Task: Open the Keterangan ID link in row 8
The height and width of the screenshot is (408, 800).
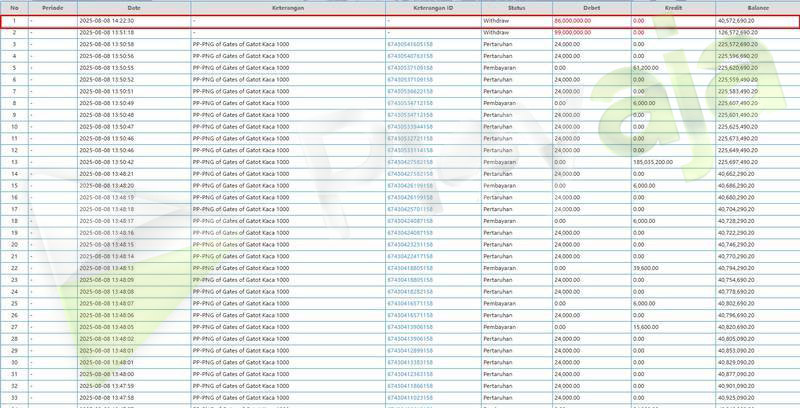Action: coord(410,103)
